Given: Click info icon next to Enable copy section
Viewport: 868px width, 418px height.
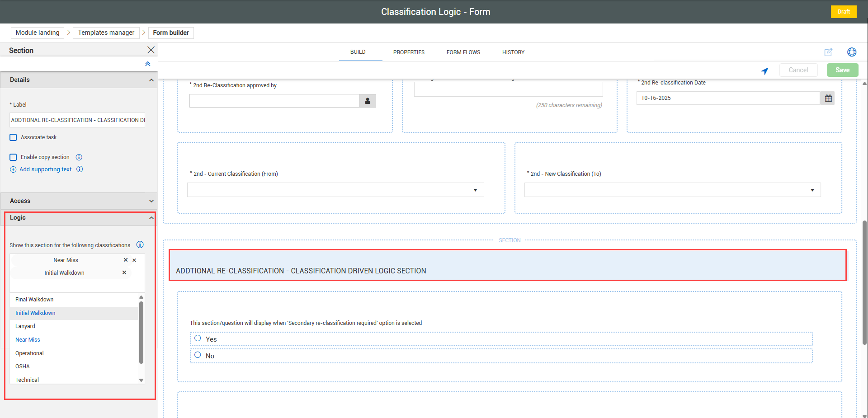Looking at the screenshot, I should [79, 157].
